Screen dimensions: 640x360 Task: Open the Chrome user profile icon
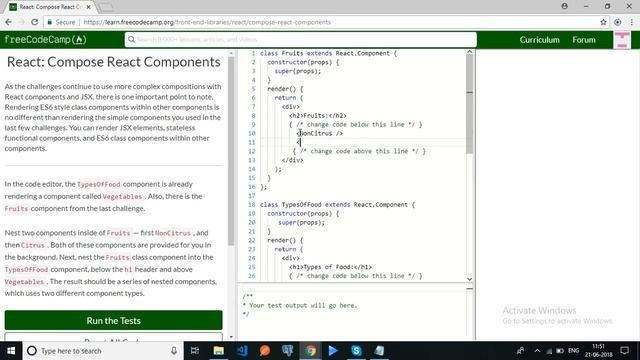[x=564, y=6]
